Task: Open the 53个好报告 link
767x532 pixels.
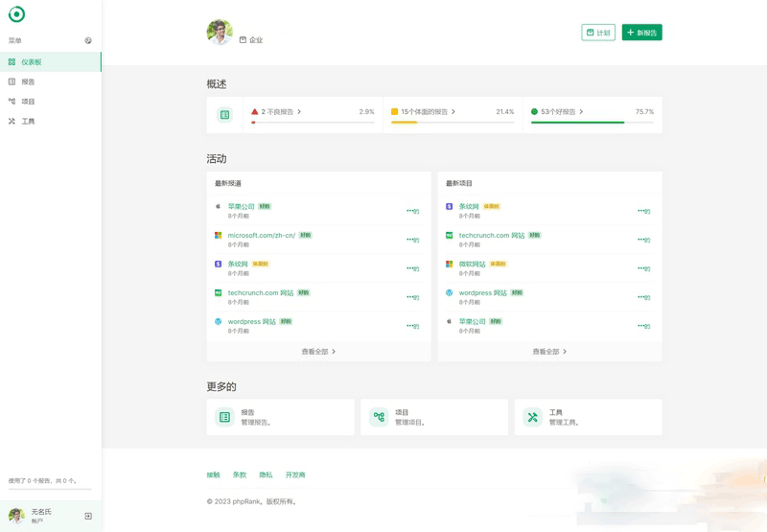Action: tap(557, 112)
